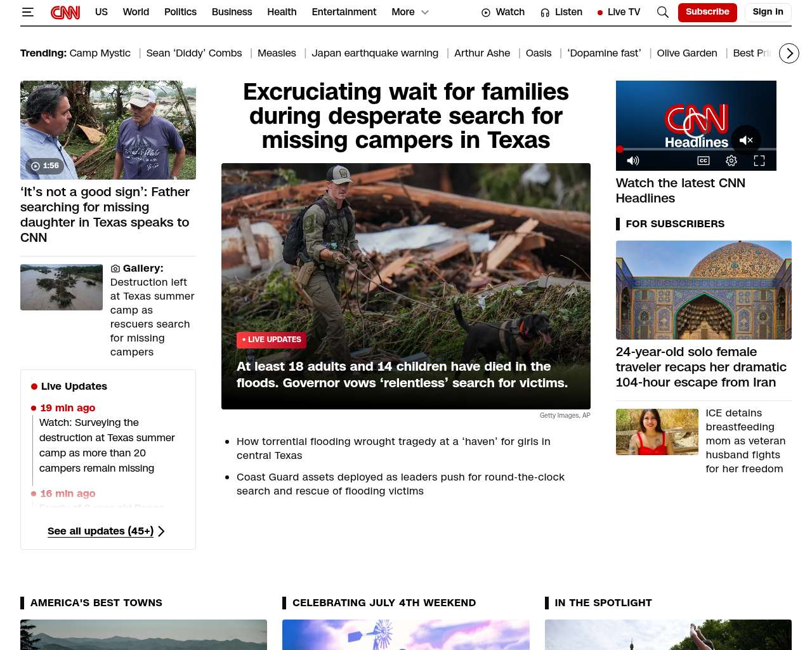Image resolution: width=812 pixels, height=650 pixels.
Task: Select Sean 'Diddy' Combs trending topic
Action: pyautogui.click(x=194, y=53)
